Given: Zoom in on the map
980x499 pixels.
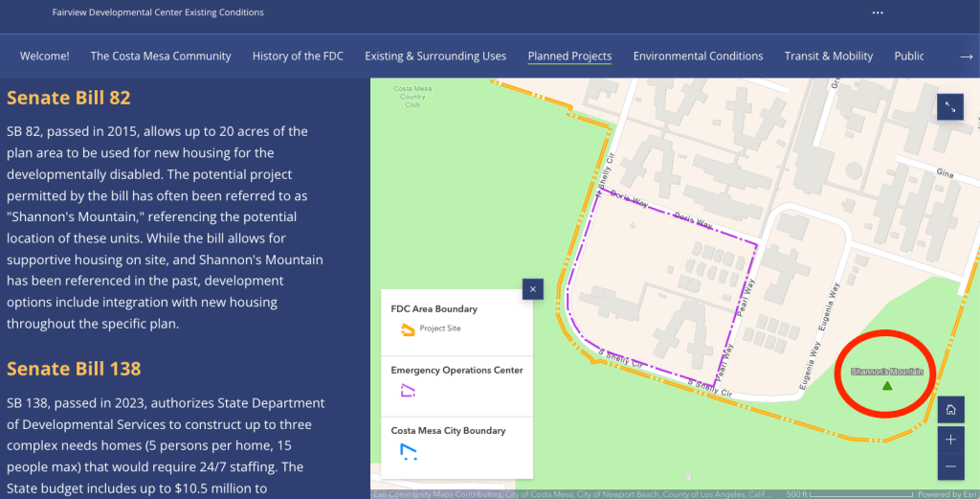Looking at the screenshot, I should click(950, 440).
